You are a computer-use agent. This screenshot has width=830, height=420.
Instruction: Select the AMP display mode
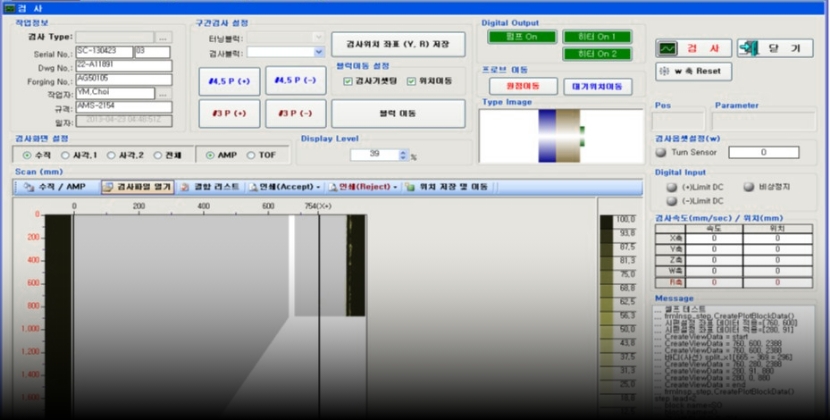[x=210, y=155]
